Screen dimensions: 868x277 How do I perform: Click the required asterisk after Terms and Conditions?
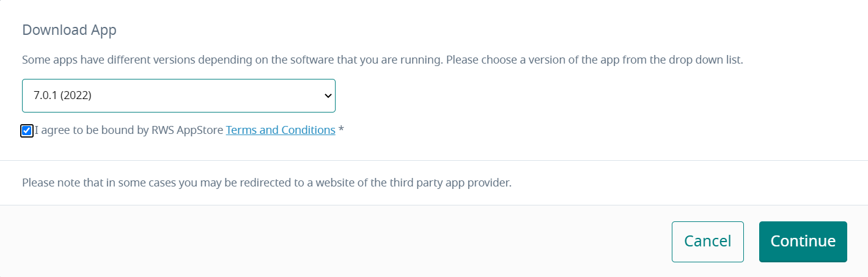pyautogui.click(x=341, y=130)
